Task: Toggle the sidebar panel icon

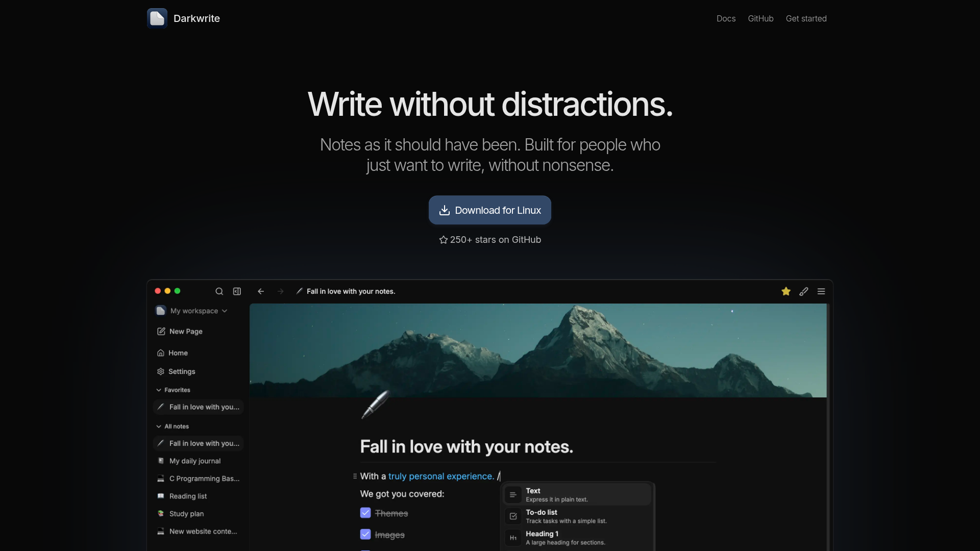Action: click(x=237, y=291)
